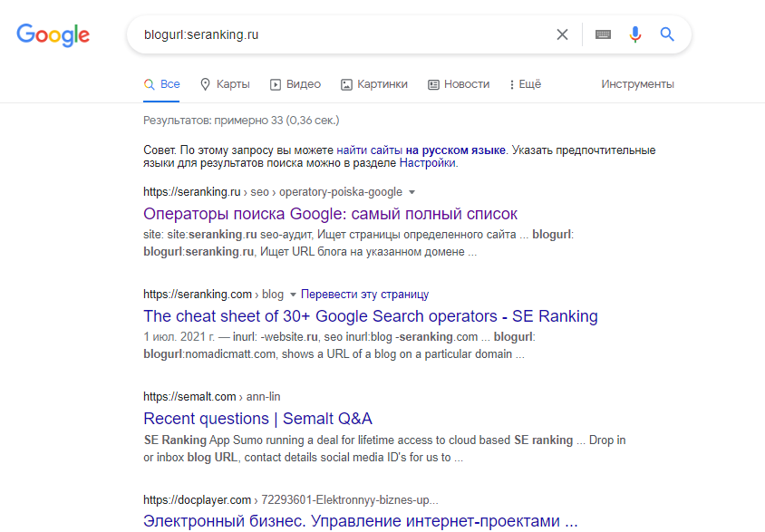Switch to Видео results tab
Screen dimensions: 765x532
tap(295, 84)
